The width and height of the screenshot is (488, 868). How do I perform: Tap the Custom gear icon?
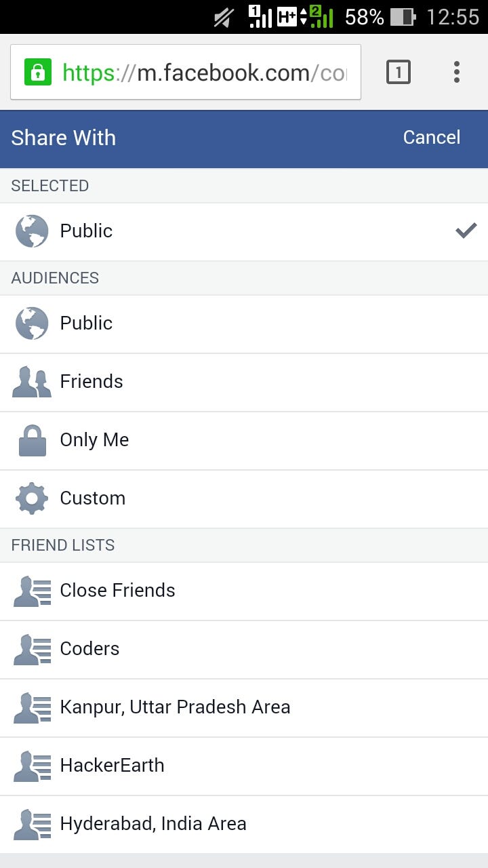click(x=32, y=498)
